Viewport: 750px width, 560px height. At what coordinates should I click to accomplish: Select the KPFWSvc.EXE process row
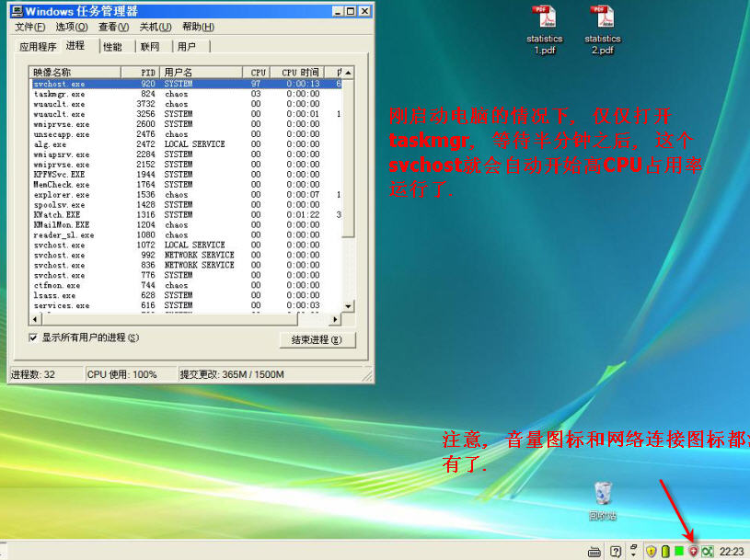pyautogui.click(x=186, y=175)
